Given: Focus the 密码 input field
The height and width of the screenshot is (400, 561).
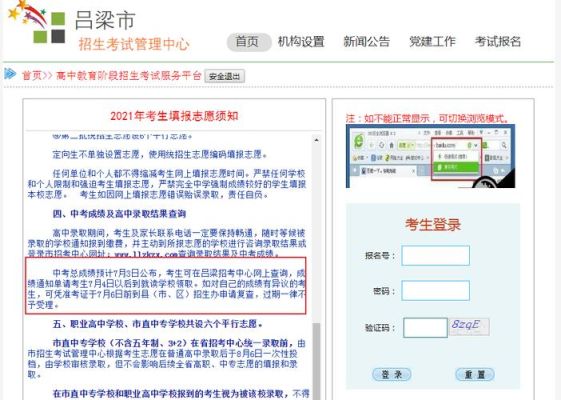Looking at the screenshot, I should [x=435, y=291].
